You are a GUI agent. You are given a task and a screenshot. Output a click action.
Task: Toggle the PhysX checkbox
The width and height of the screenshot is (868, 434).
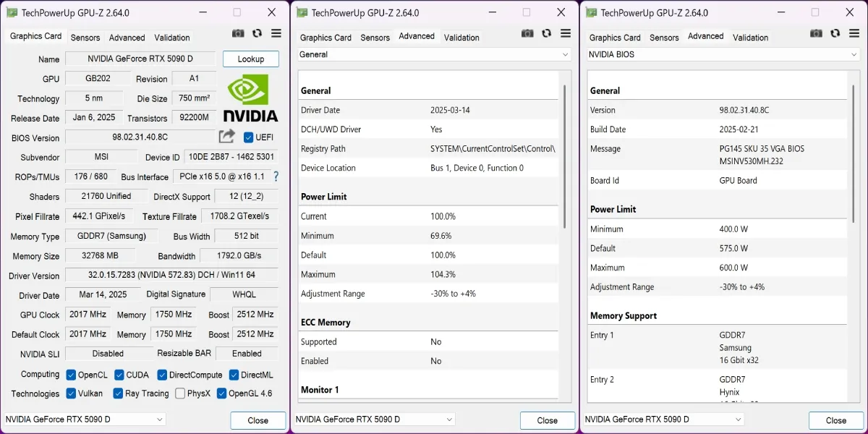(180, 393)
